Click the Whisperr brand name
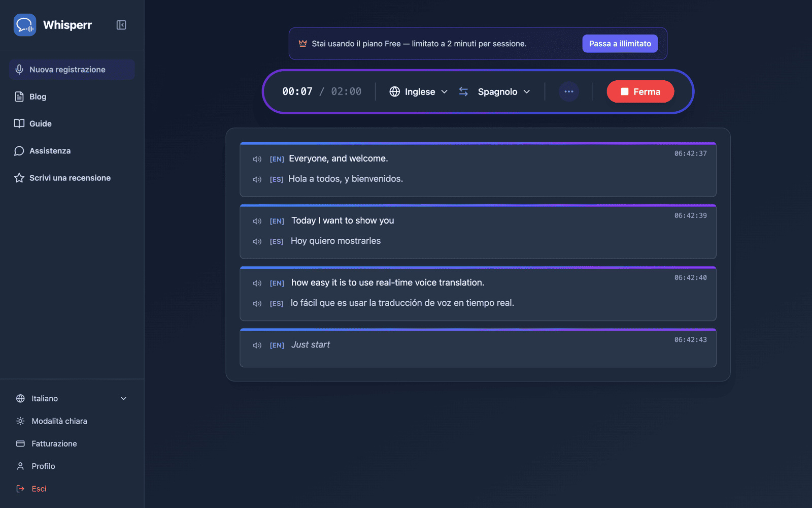Screen dimensions: 812x508 [67, 25]
